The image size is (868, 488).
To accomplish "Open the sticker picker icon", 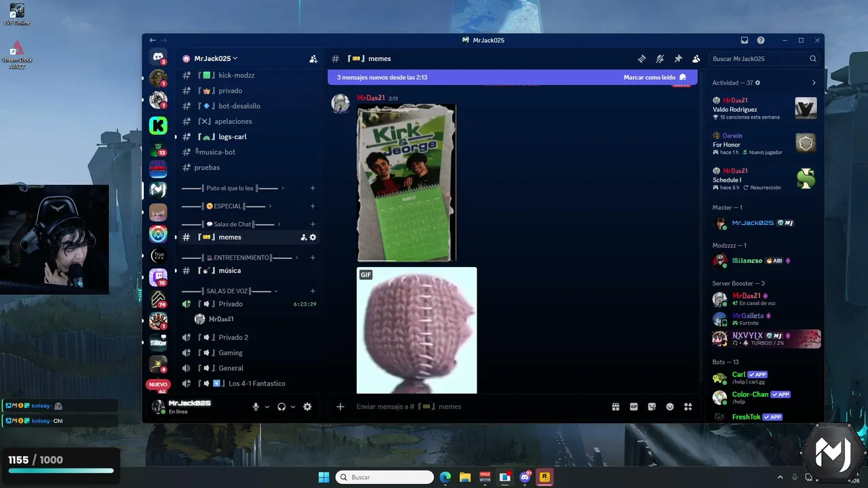I will pyautogui.click(x=652, y=407).
